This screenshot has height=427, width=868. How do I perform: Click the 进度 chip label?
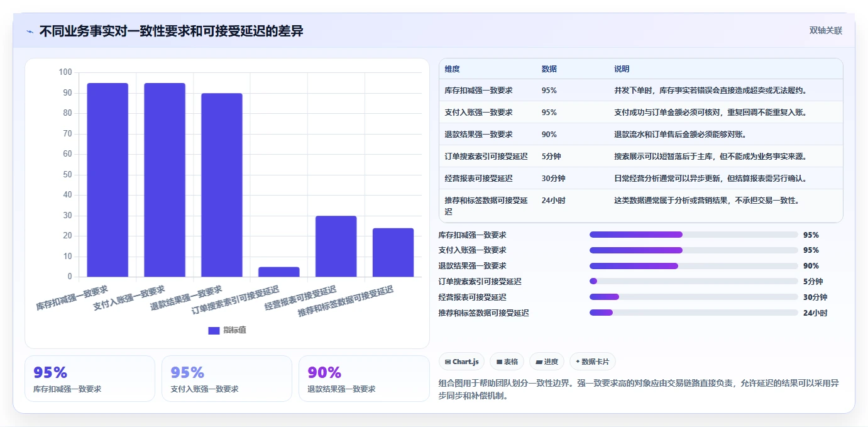tap(551, 362)
